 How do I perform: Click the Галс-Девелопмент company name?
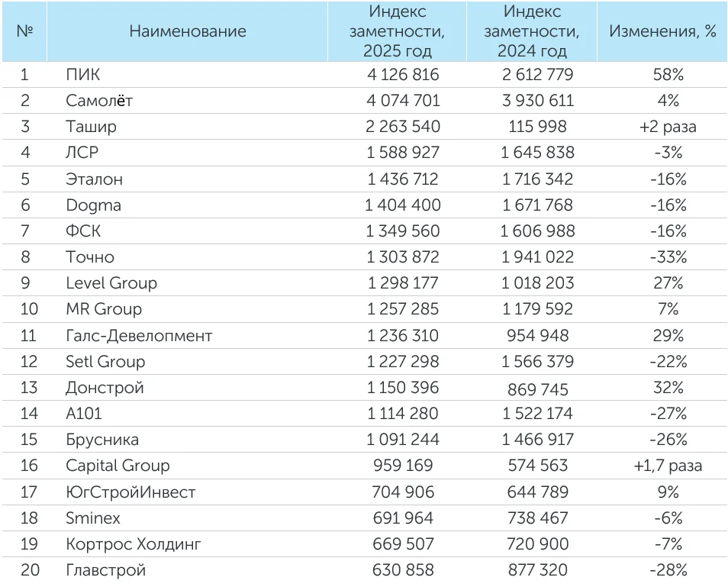click(x=139, y=335)
